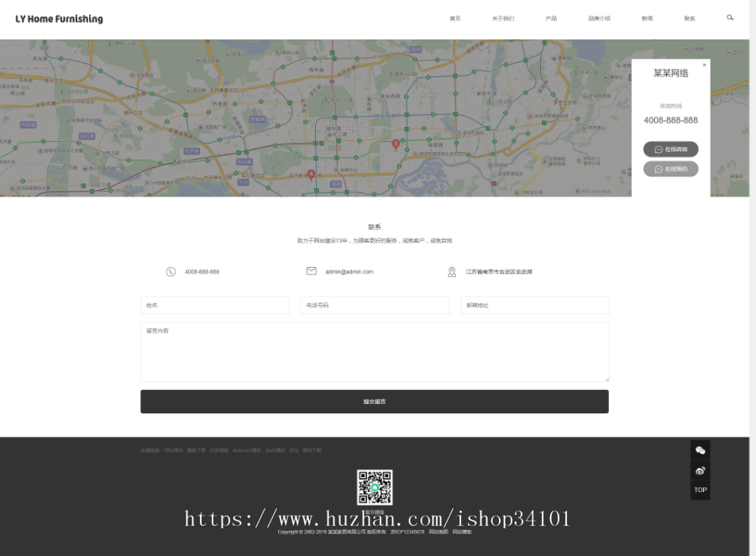Image resolution: width=756 pixels, height=556 pixels.
Task: Toggle the 在线预约 reservation option
Action: tap(670, 169)
